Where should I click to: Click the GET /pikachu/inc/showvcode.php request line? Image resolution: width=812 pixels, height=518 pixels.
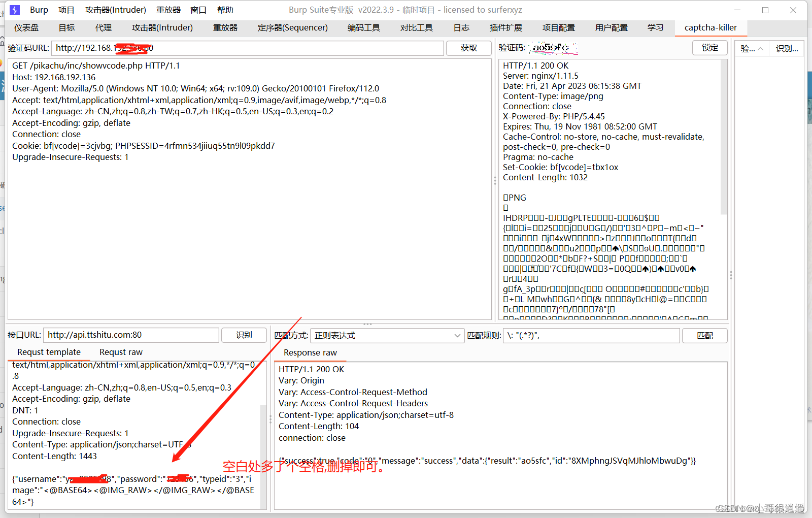96,66
